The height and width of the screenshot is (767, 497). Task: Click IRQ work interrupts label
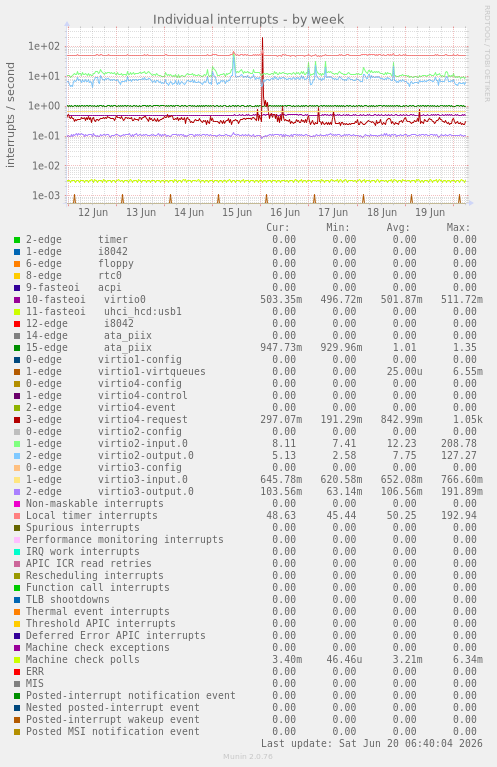point(83,551)
